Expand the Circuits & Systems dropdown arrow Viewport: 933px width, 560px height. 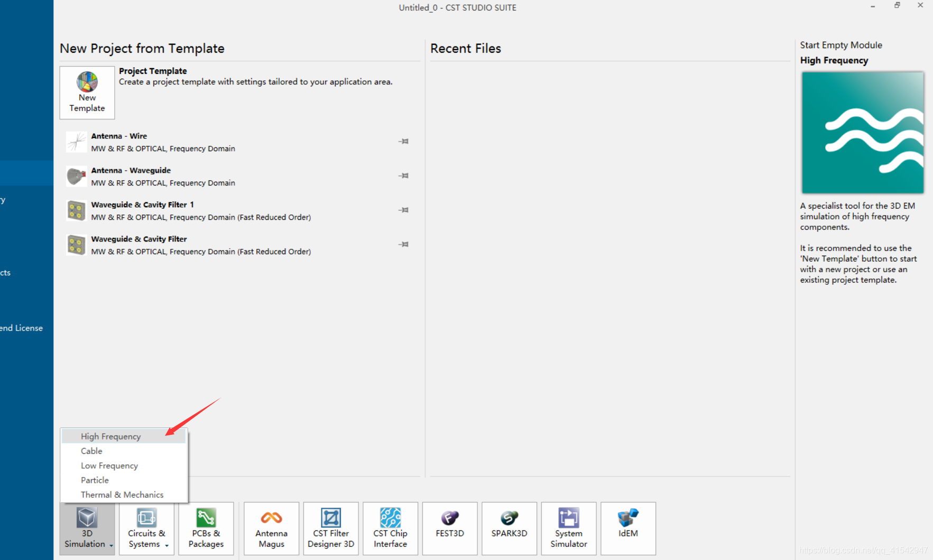(167, 545)
